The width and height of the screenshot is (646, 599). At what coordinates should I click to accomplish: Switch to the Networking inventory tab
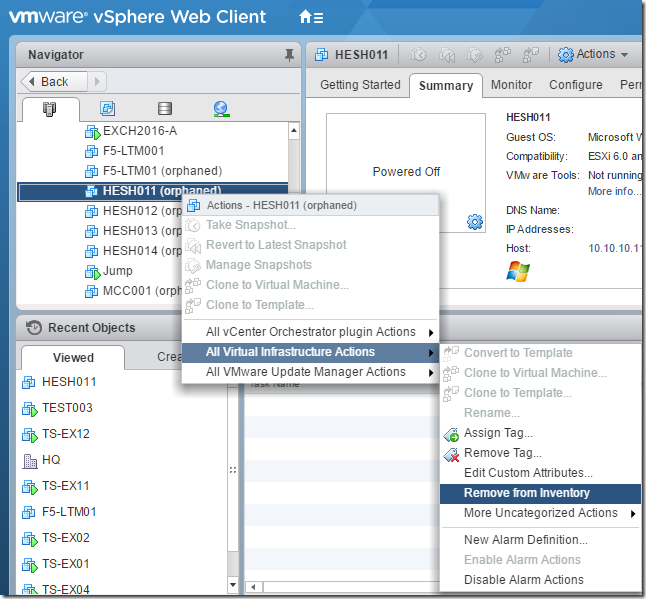click(221, 109)
